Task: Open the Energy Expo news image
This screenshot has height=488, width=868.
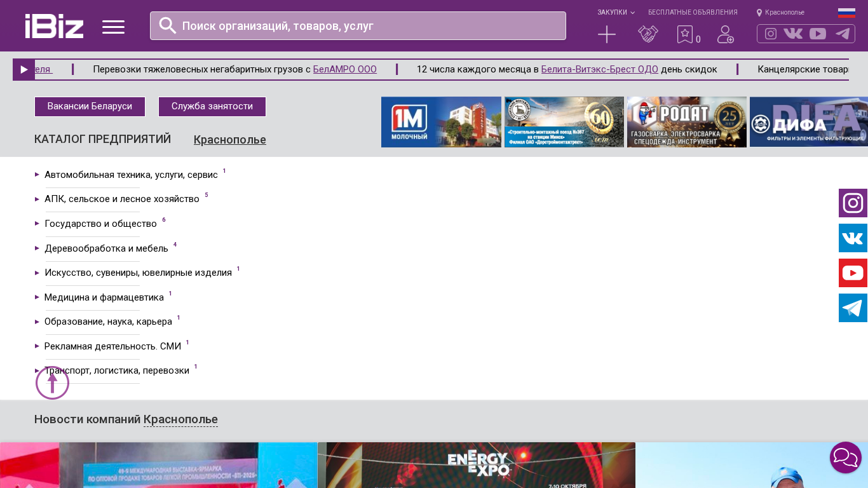Action: tap(477, 465)
